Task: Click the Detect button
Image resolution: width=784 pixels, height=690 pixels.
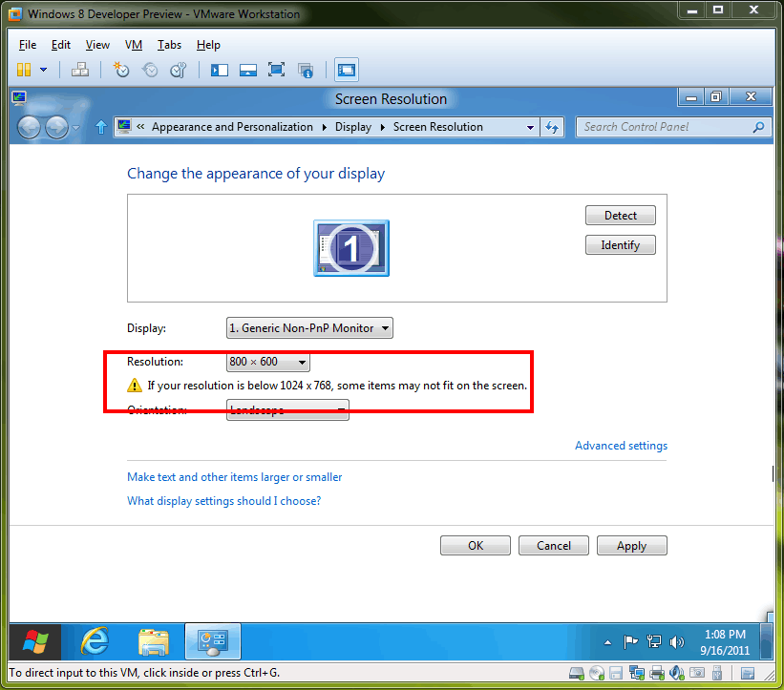Action: coord(621,216)
